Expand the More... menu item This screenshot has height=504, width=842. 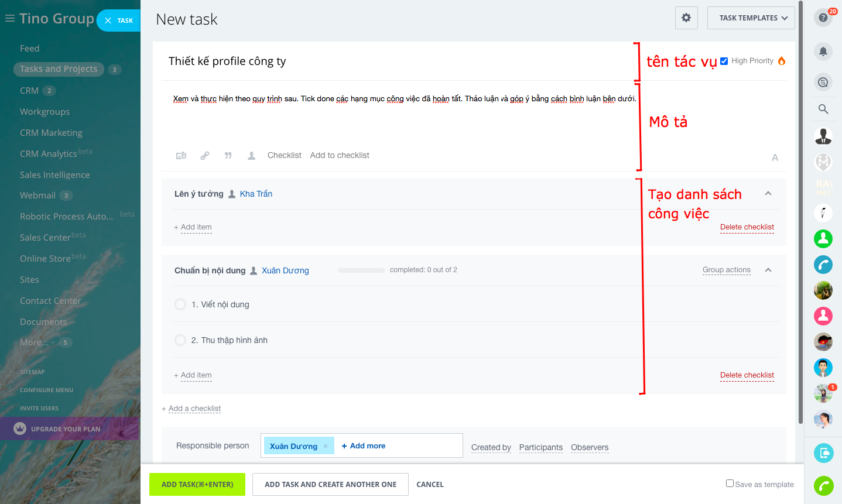click(34, 342)
